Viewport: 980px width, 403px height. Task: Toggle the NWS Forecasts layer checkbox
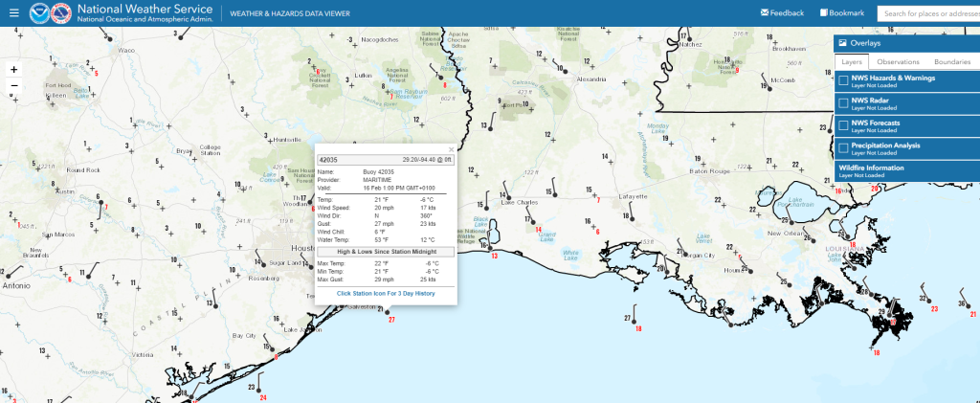click(x=842, y=124)
